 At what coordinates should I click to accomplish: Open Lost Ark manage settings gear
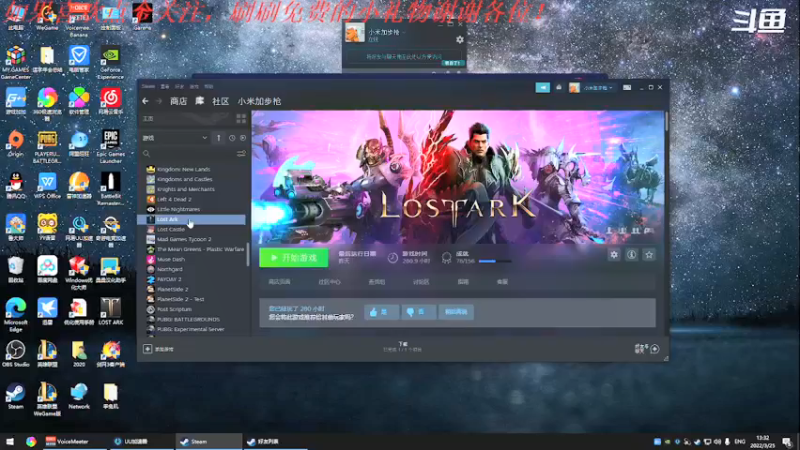coord(614,255)
